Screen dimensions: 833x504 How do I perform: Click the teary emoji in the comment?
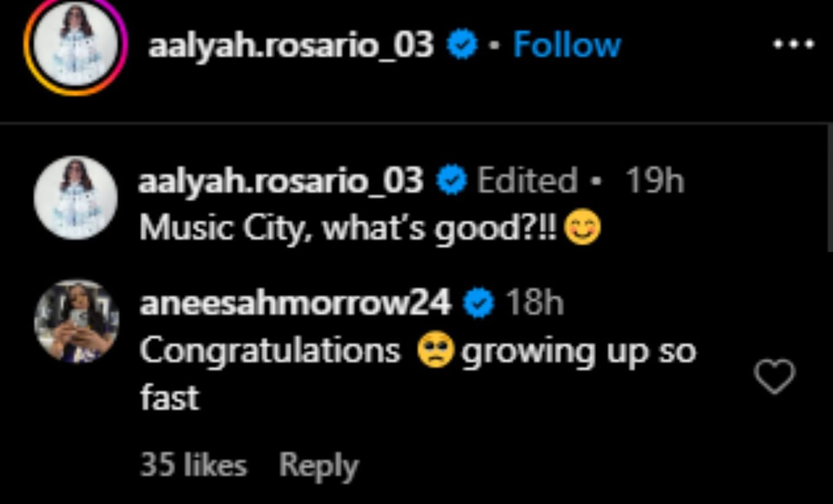point(435,351)
